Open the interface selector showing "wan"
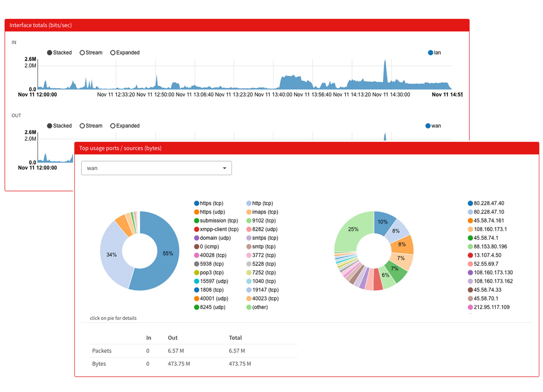Viewport: 543px width, 392px height. tap(156, 168)
